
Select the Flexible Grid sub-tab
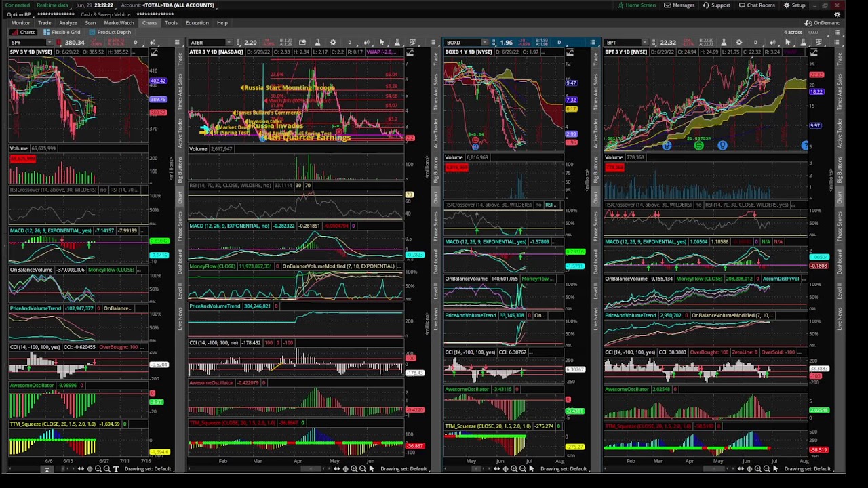point(62,32)
